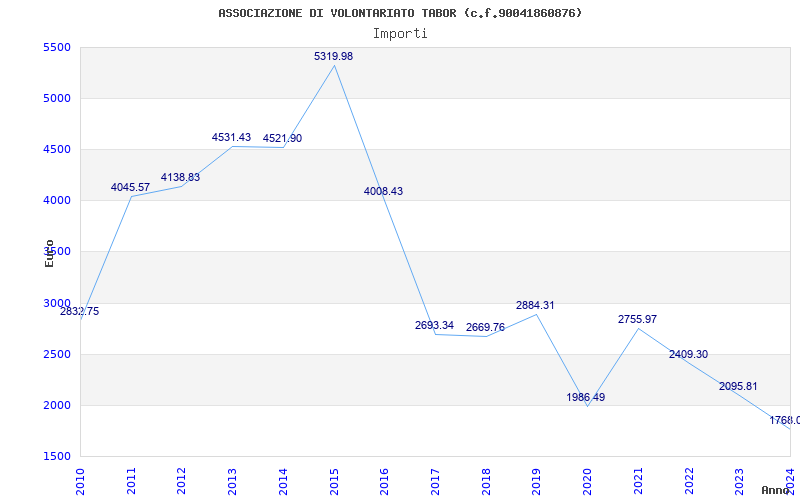Select the data label 2095.81
The height and width of the screenshot is (500, 800).
point(738,387)
